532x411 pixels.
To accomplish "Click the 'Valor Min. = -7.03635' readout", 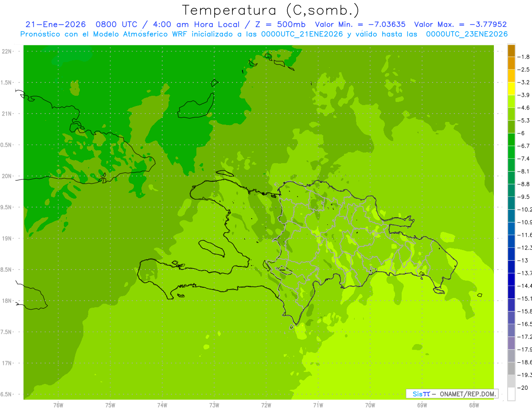I will coord(360,24).
